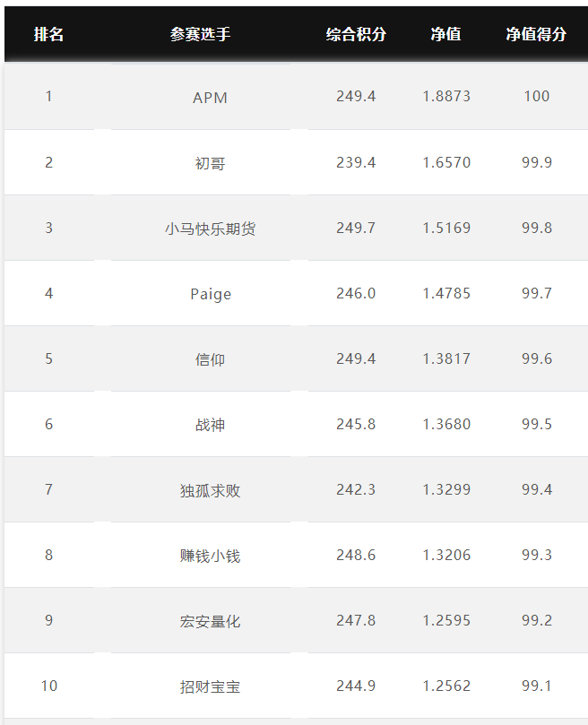Click net value 1.3206
The height and width of the screenshot is (725, 588).
pos(446,555)
